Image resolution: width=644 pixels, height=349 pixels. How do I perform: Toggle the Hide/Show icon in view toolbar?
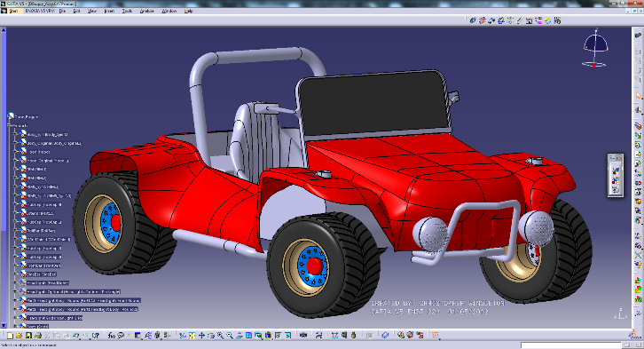pyautogui.click(x=278, y=336)
